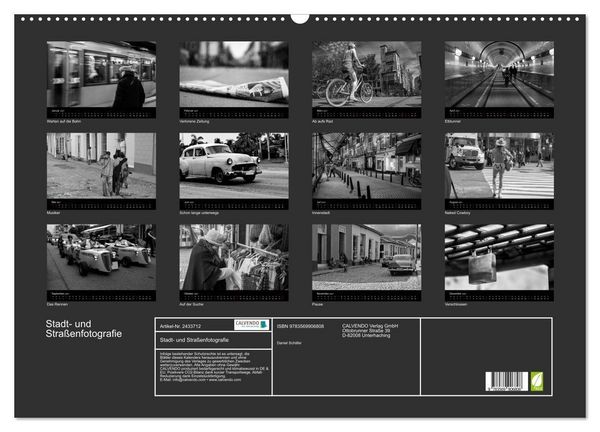Image resolution: width=600 pixels, height=432 pixels.
Task: Open the padlock photo thumbnail
Action: (x=499, y=257)
